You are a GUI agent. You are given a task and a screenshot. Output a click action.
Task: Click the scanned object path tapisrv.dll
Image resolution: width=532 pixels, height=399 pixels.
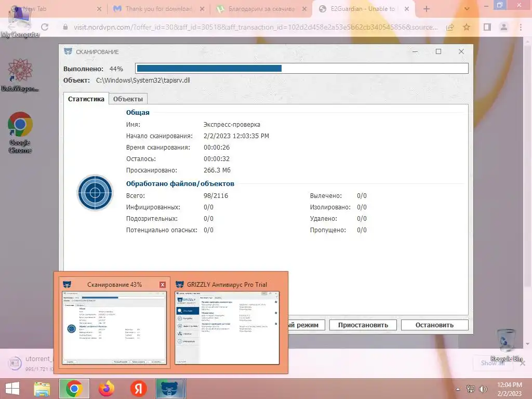143,81
